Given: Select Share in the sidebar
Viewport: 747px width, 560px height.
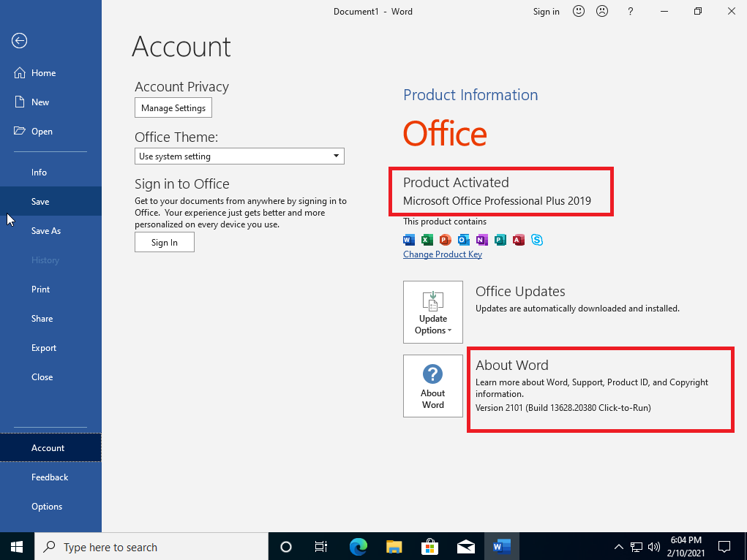Looking at the screenshot, I should click(50, 319).
